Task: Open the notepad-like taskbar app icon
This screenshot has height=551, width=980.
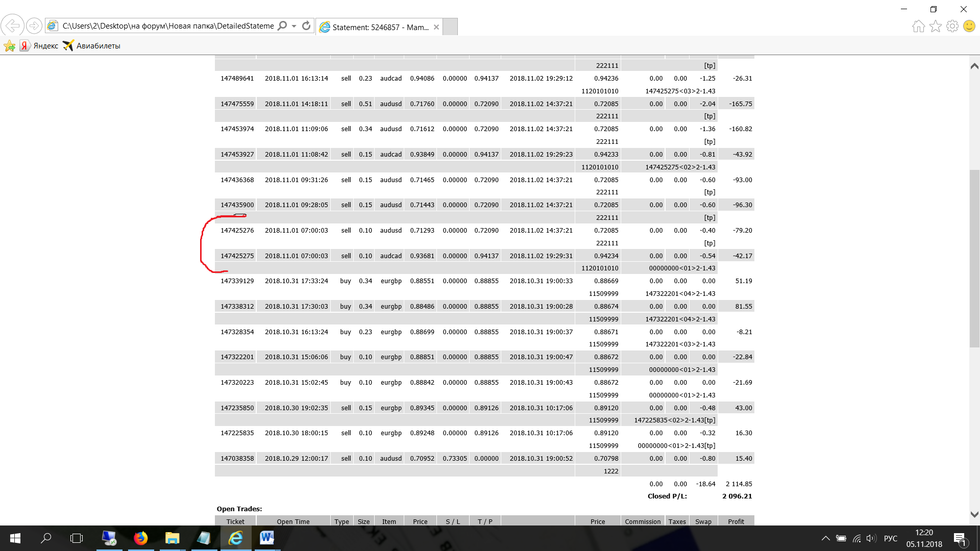Action: (204, 538)
